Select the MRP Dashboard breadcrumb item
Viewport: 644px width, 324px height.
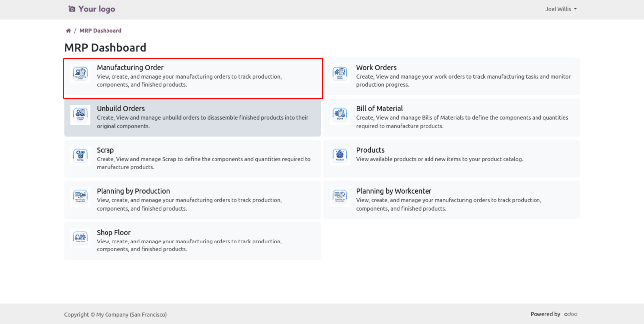(100, 31)
